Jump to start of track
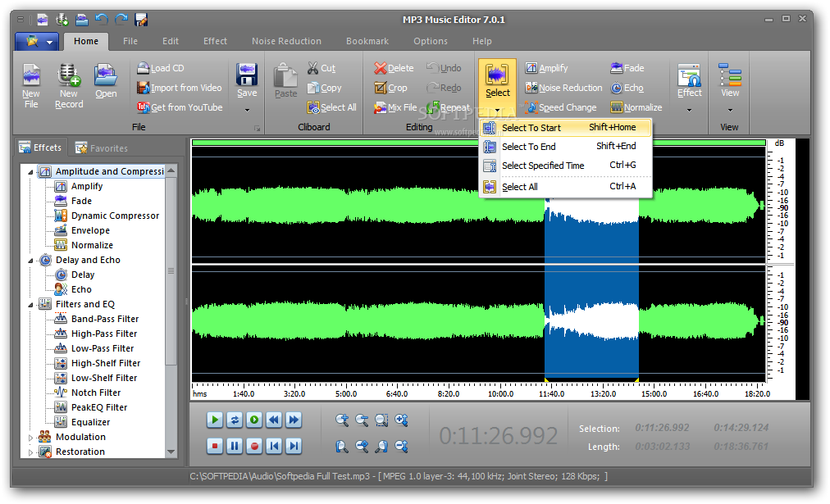 pos(274,446)
